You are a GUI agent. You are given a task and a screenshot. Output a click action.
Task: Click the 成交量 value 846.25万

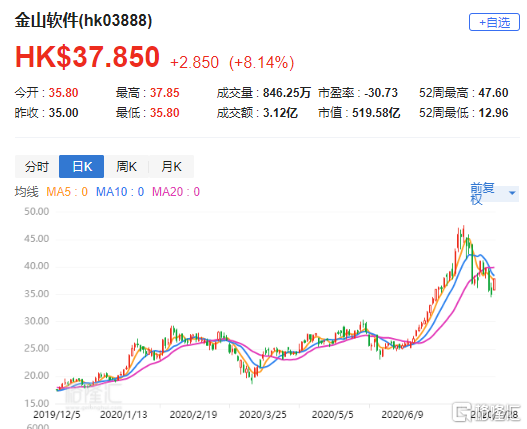(x=287, y=93)
